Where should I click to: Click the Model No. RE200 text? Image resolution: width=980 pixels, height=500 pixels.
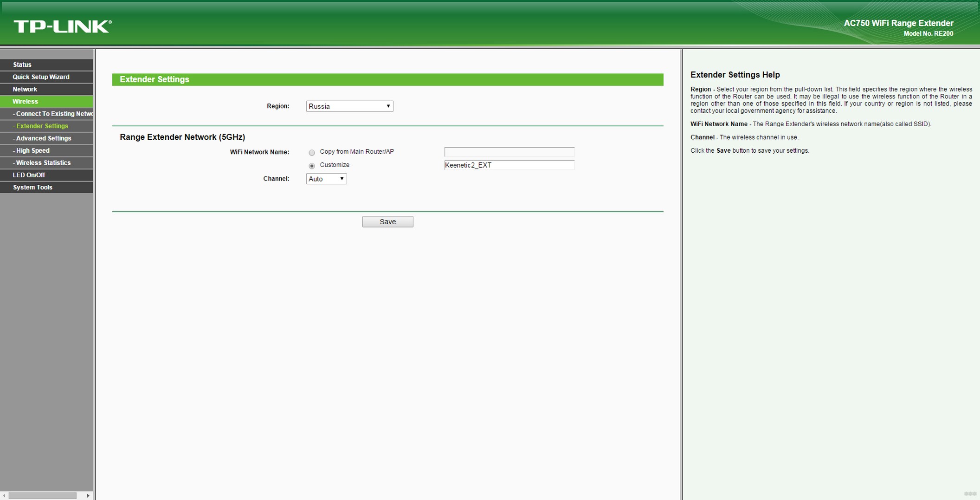(928, 34)
